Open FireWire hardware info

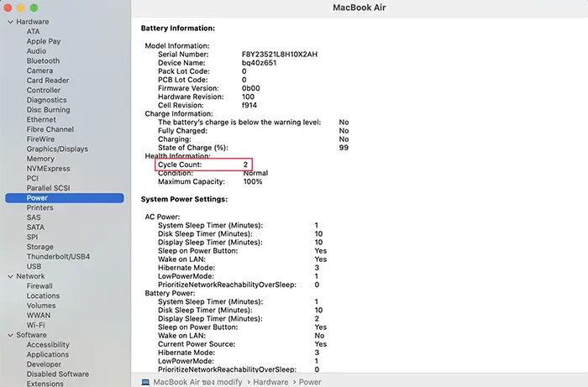40,139
